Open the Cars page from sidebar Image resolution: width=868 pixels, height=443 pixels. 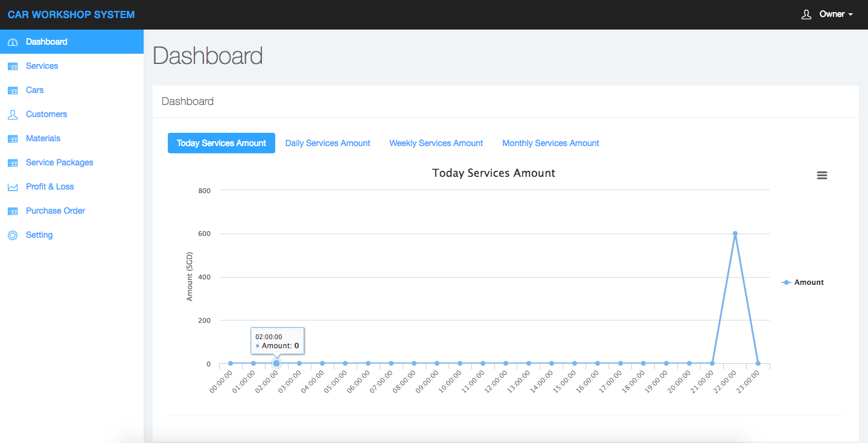35,90
